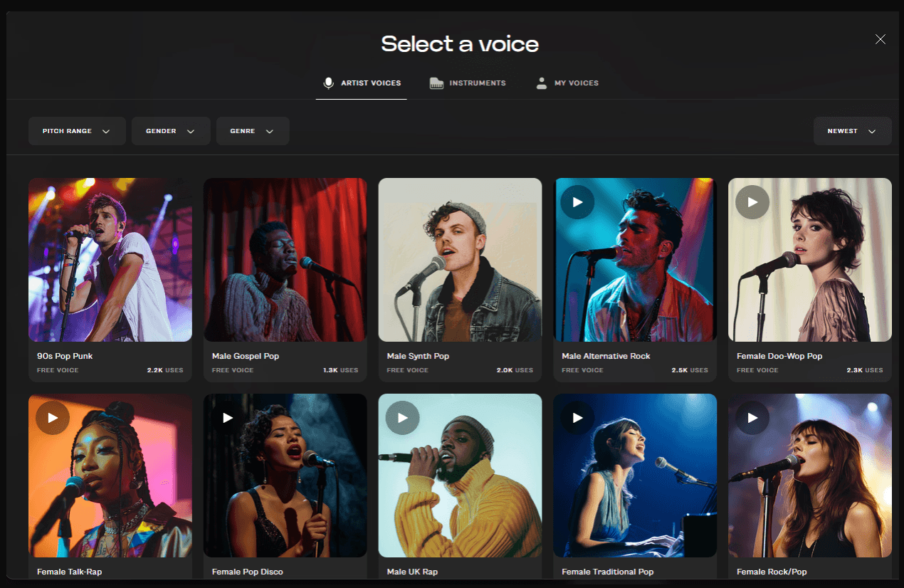Open the Pitch Range filter dropdown
This screenshot has width=904, height=588.
[77, 131]
